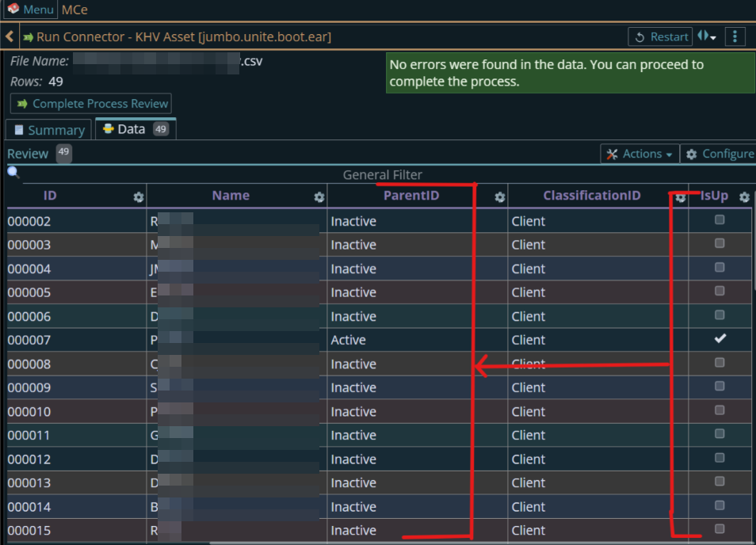
Task: Open the ID column settings gear
Action: pyautogui.click(x=139, y=196)
